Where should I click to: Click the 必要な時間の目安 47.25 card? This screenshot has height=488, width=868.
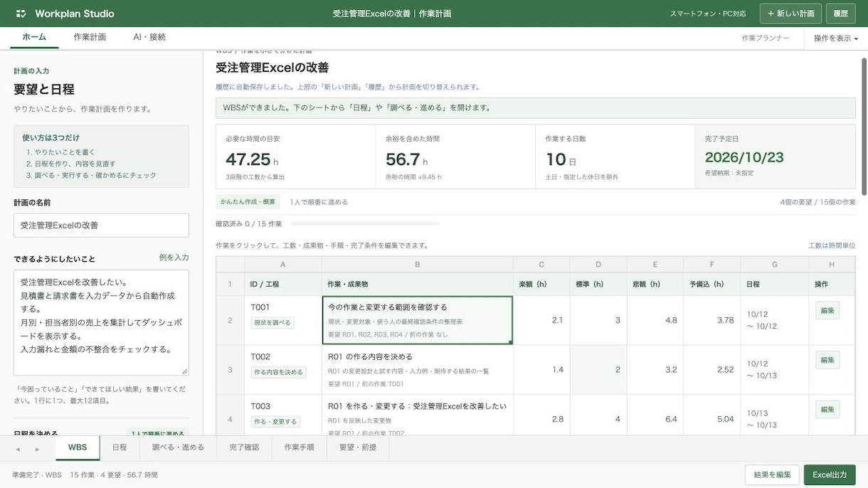(295, 157)
